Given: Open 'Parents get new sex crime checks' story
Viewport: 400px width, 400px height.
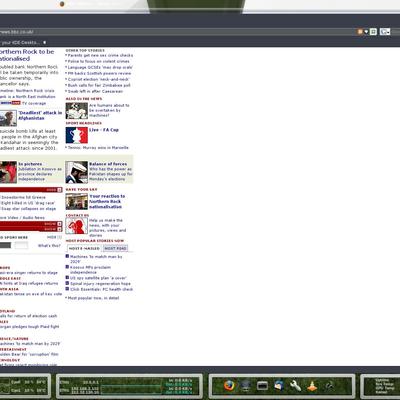Looking at the screenshot, I should click(100, 55).
